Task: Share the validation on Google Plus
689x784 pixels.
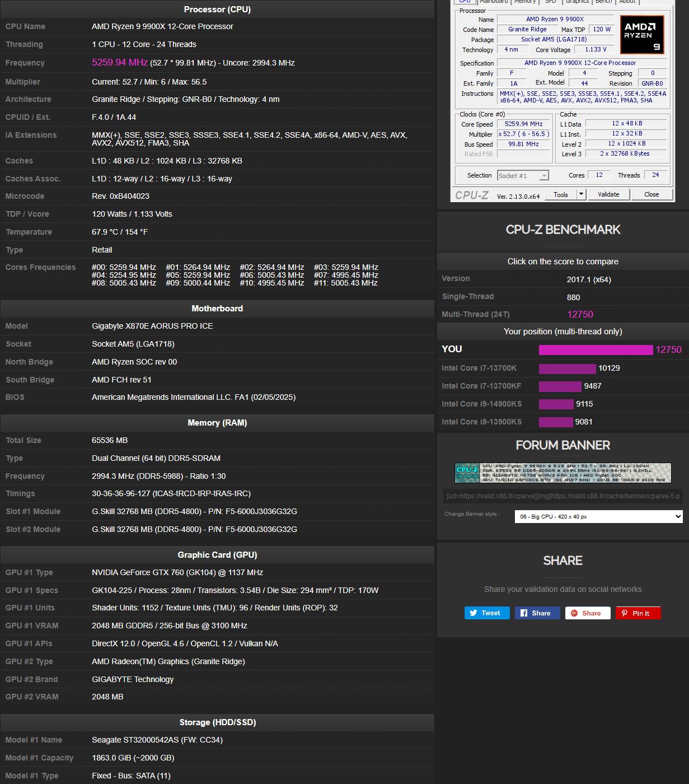Action: point(588,613)
